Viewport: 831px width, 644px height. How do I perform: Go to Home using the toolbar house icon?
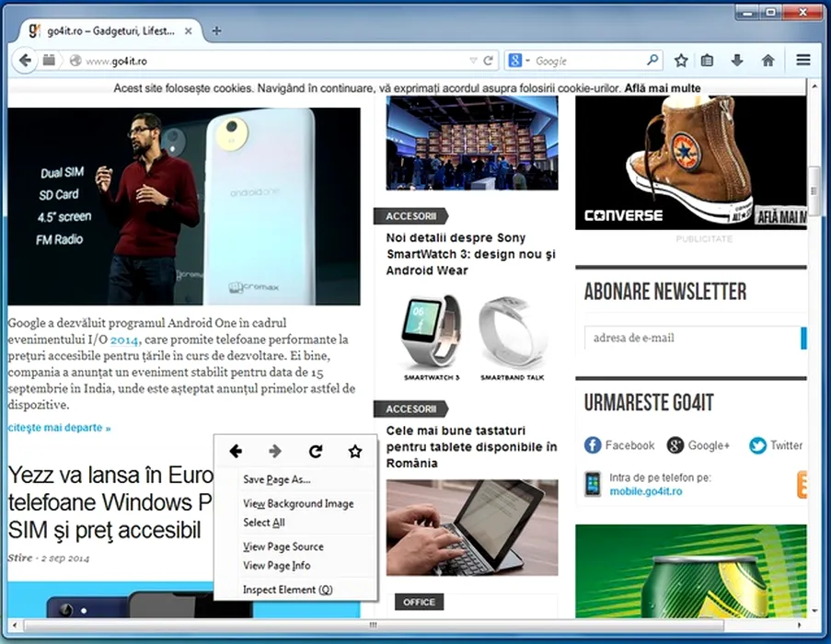pyautogui.click(x=768, y=61)
